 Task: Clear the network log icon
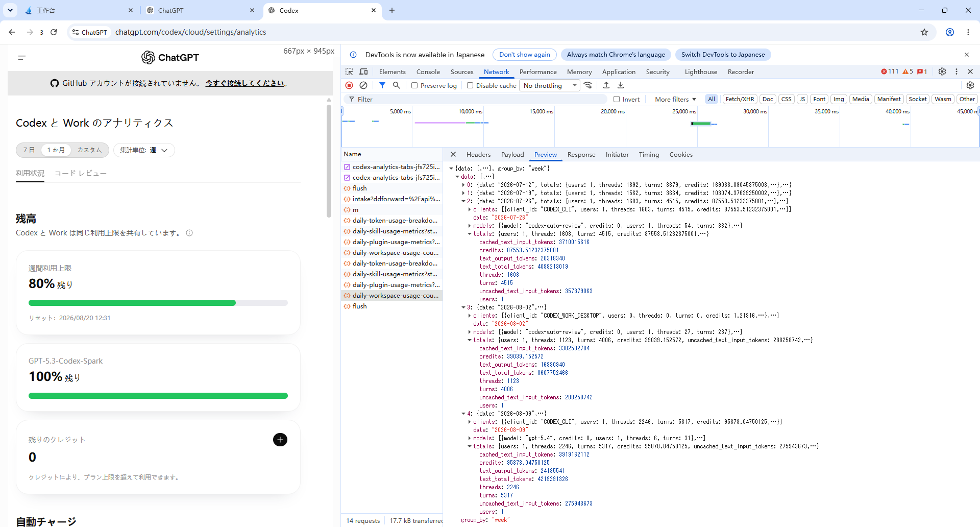click(x=363, y=85)
